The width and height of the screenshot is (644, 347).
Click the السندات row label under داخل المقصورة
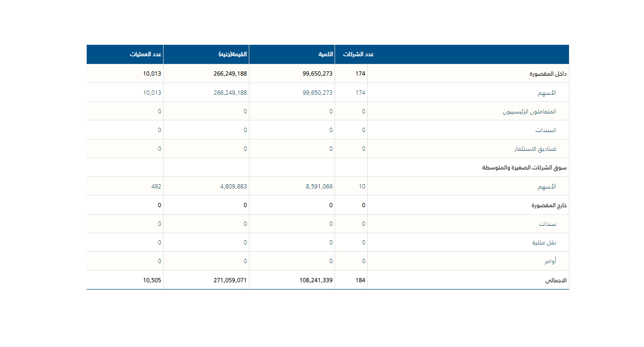tap(546, 130)
